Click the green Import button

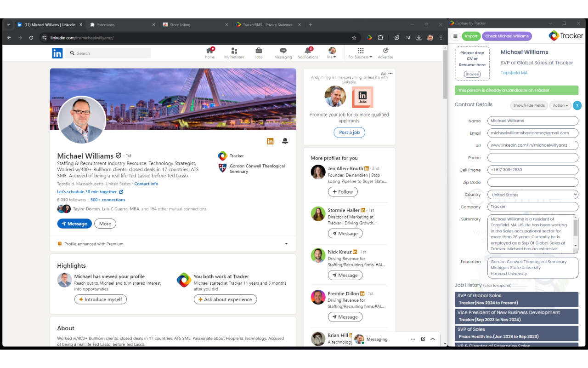(x=471, y=36)
